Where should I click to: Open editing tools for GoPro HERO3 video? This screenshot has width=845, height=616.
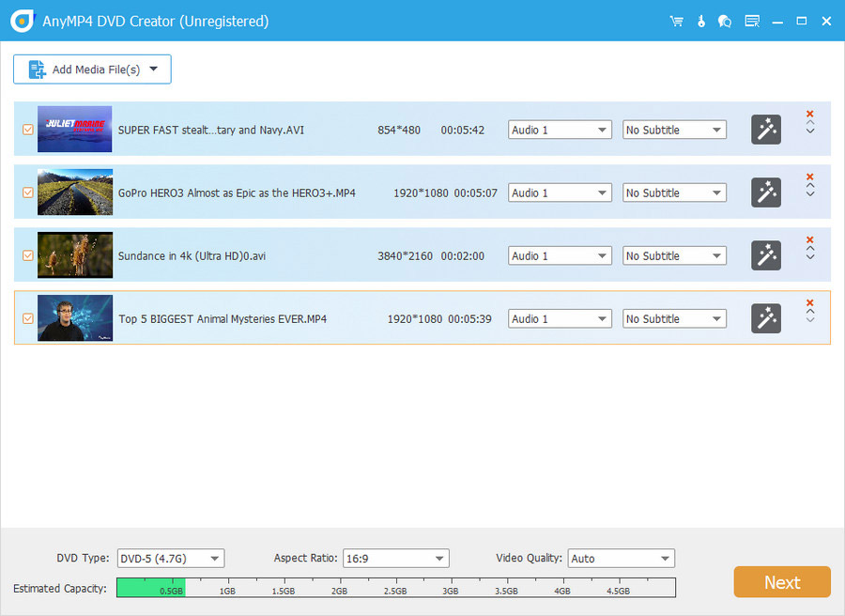click(x=766, y=192)
